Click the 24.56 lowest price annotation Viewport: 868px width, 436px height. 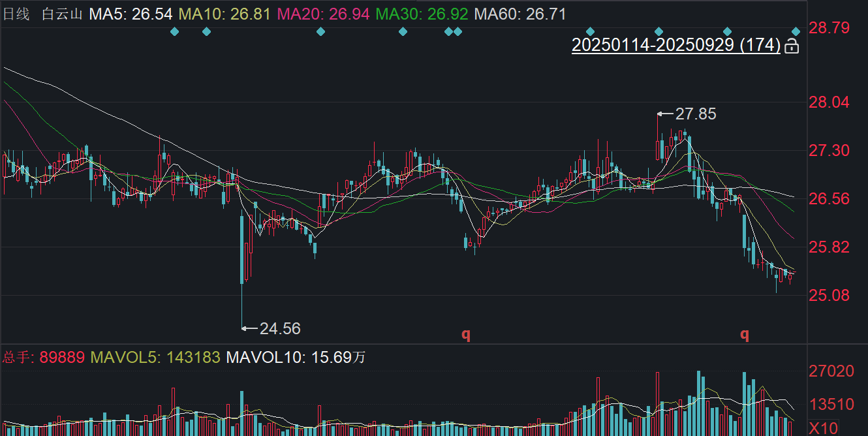pos(280,328)
